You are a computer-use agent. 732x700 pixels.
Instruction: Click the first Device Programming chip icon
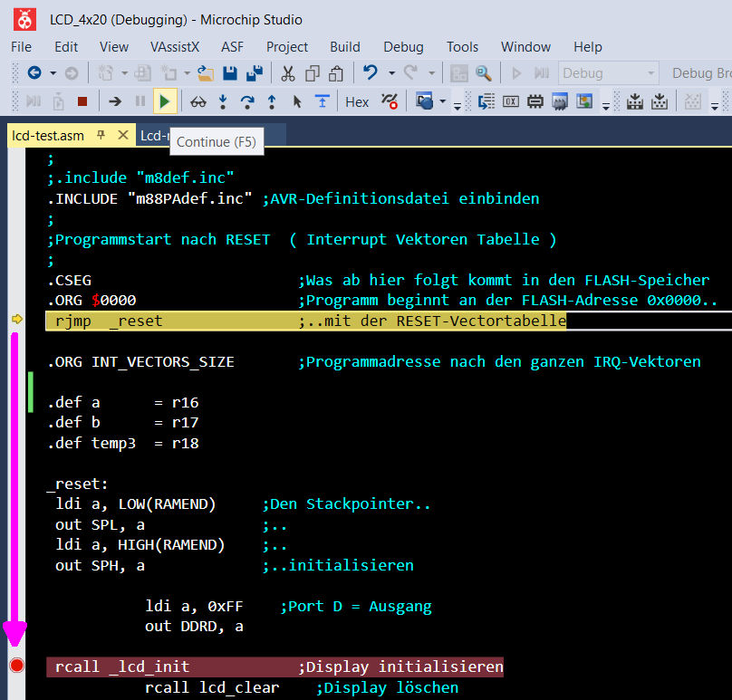pos(635,101)
